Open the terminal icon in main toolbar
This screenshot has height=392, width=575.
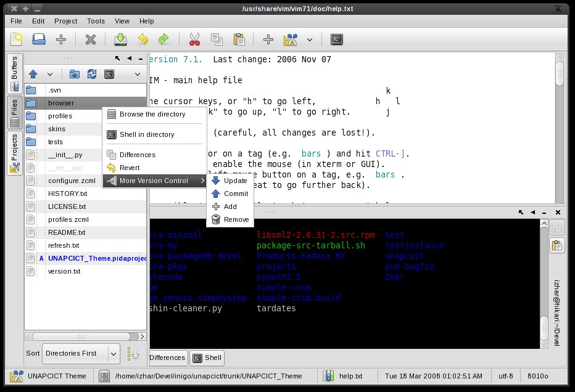point(337,39)
